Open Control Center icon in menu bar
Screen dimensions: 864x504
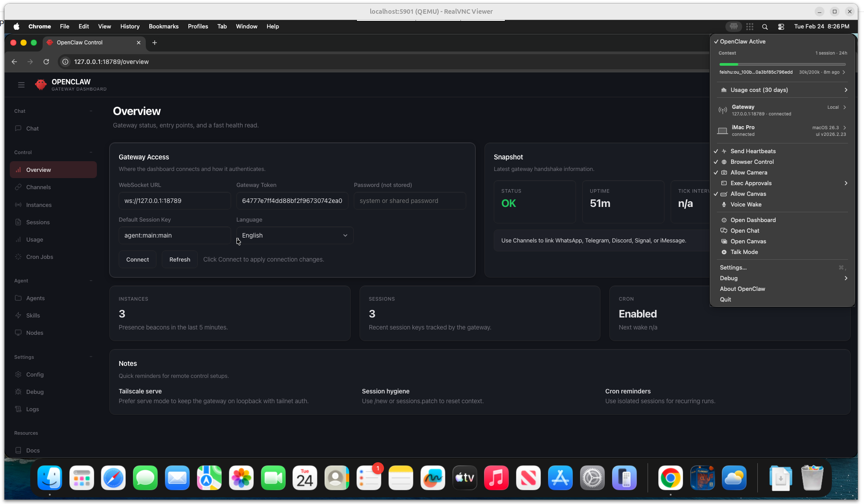[781, 27]
